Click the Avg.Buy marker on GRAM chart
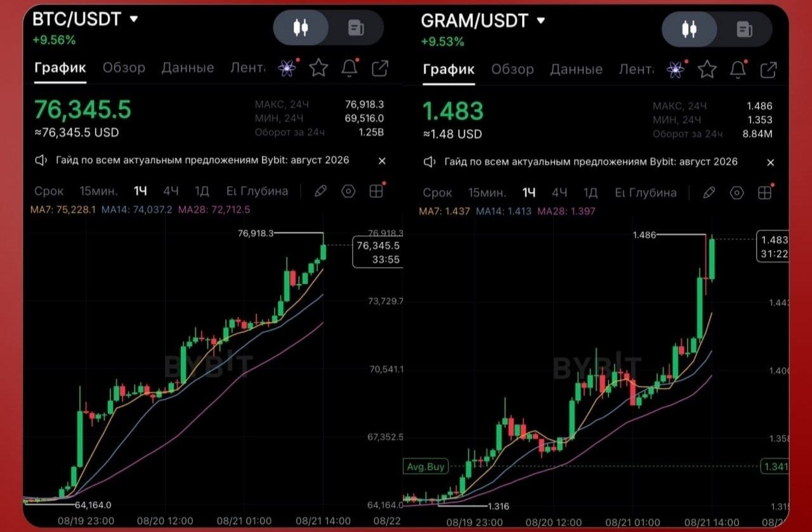 click(x=426, y=467)
